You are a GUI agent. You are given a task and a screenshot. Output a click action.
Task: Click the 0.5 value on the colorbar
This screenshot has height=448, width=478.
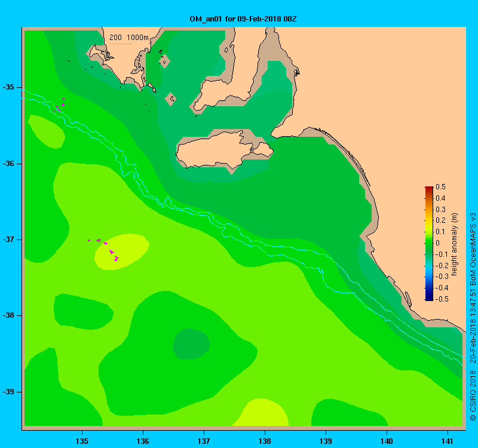point(440,187)
